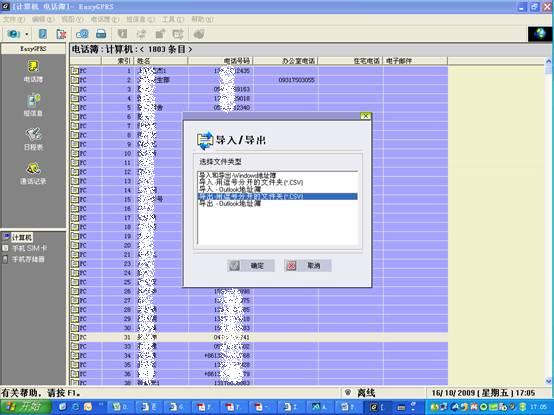Open the 短信息 menu in menu bar

click(140, 19)
